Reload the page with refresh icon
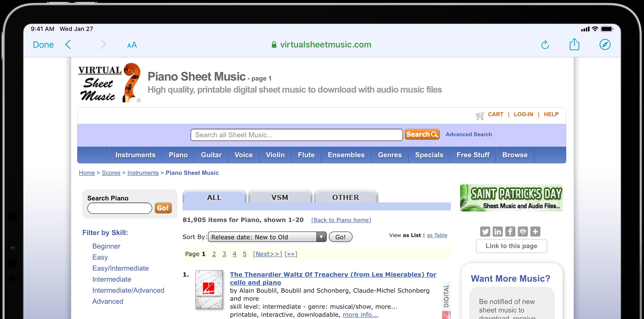644x319 pixels. tap(545, 45)
